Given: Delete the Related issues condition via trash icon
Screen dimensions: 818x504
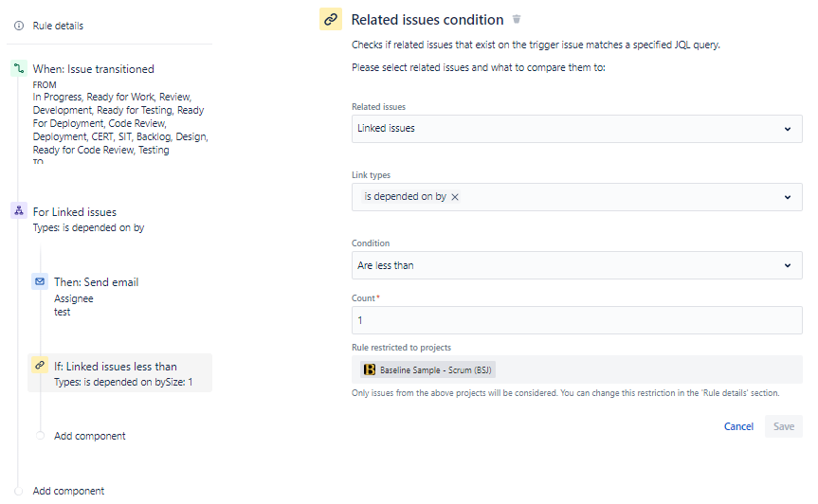Looking at the screenshot, I should pos(517,19).
